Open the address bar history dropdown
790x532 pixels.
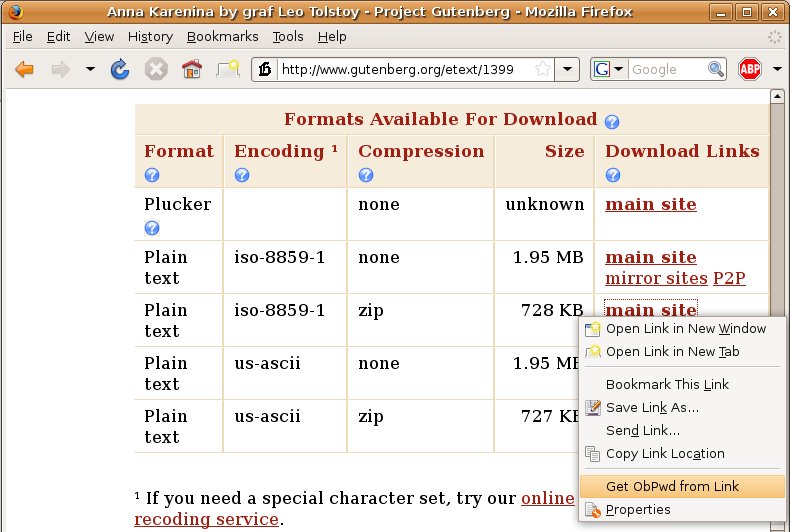click(567, 69)
